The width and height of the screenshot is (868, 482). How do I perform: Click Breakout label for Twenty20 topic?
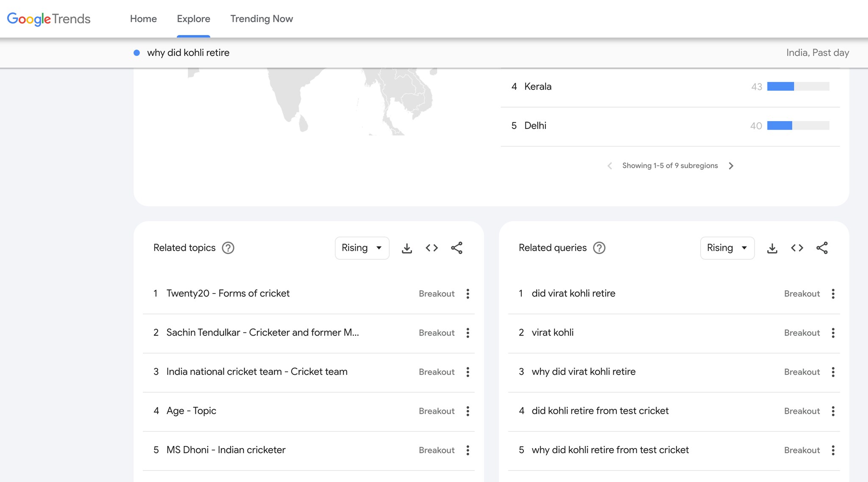pyautogui.click(x=437, y=294)
